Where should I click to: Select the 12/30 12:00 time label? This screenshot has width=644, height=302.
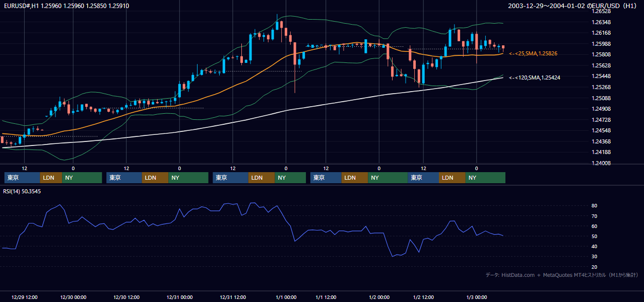[126, 297]
